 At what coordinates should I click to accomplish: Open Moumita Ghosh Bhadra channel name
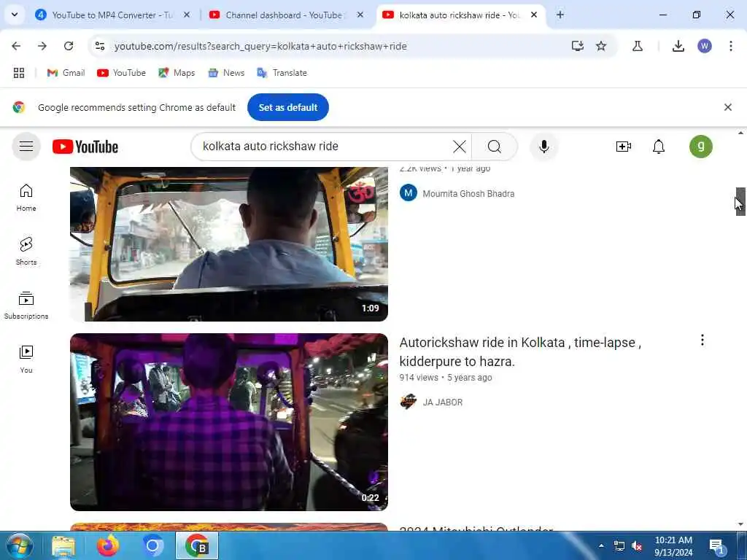468,194
